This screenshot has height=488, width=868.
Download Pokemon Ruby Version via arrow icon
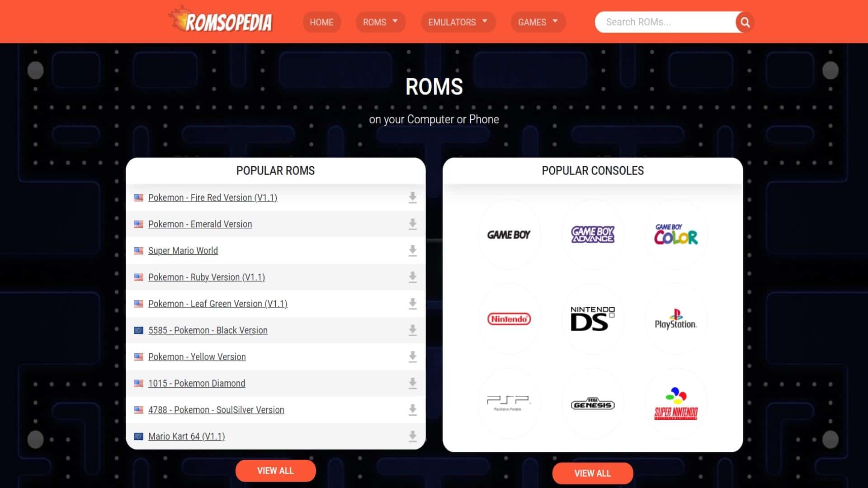pos(412,277)
